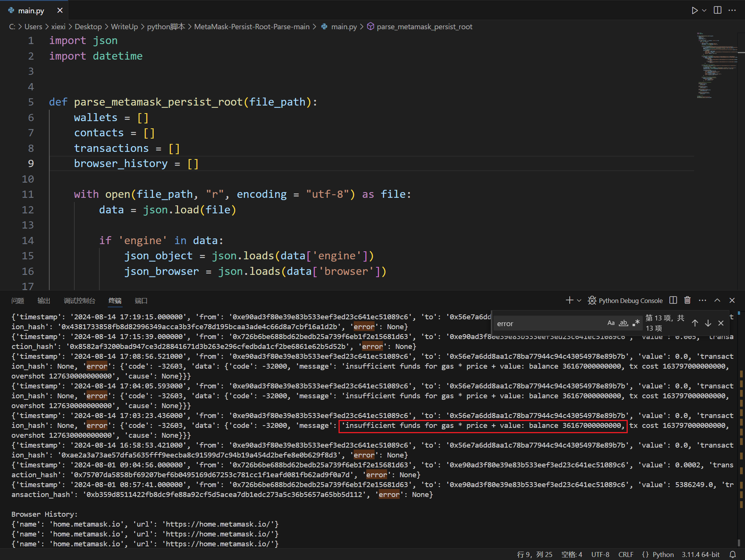Screen dimensions: 745x560
Task: Split the terminal panel
Action: pos(673,300)
